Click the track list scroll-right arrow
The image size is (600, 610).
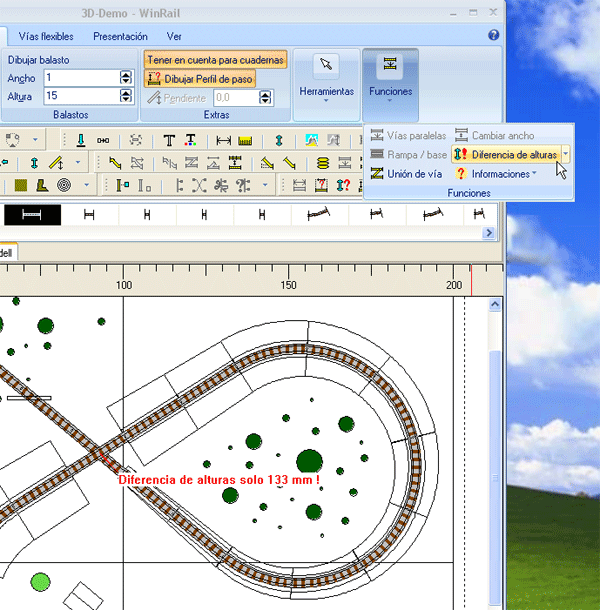point(489,233)
